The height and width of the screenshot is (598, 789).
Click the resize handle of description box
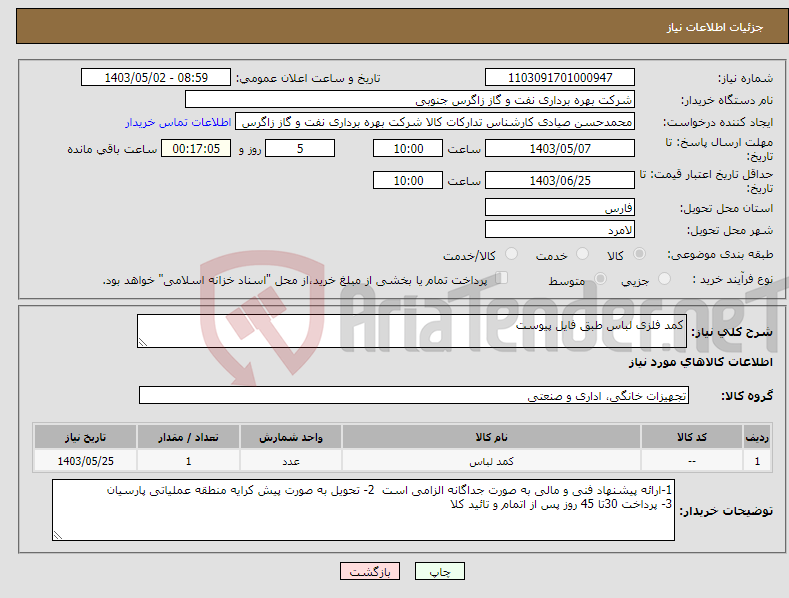pyautogui.click(x=143, y=342)
